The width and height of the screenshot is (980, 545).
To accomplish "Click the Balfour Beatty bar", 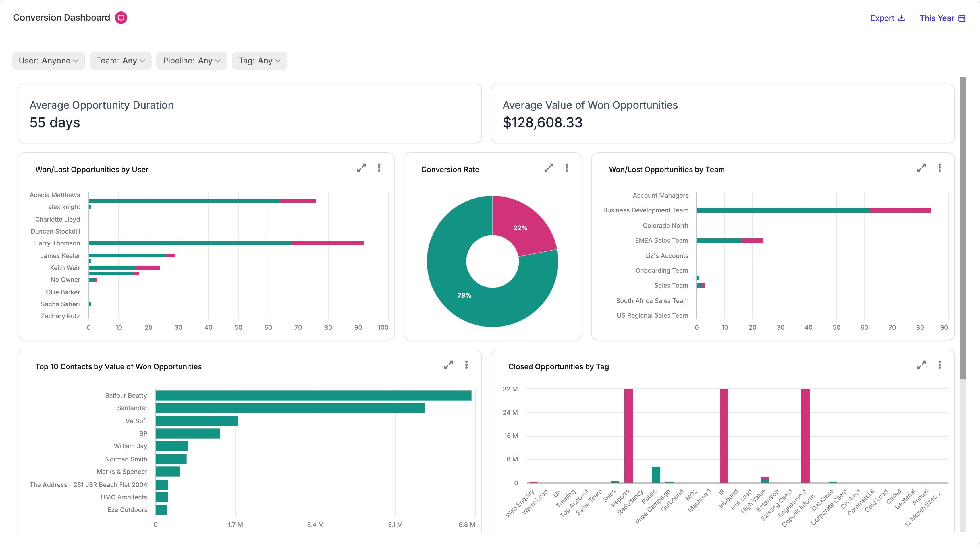I will 313,395.
